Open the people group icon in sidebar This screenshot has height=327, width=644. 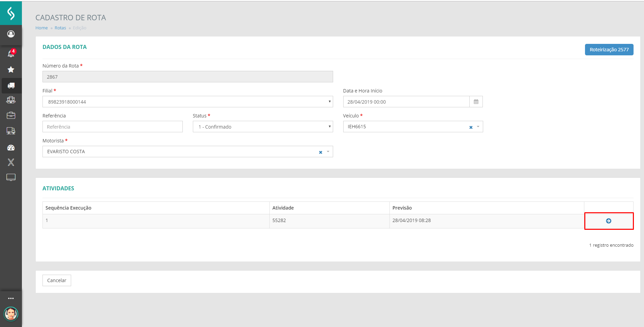(11, 100)
